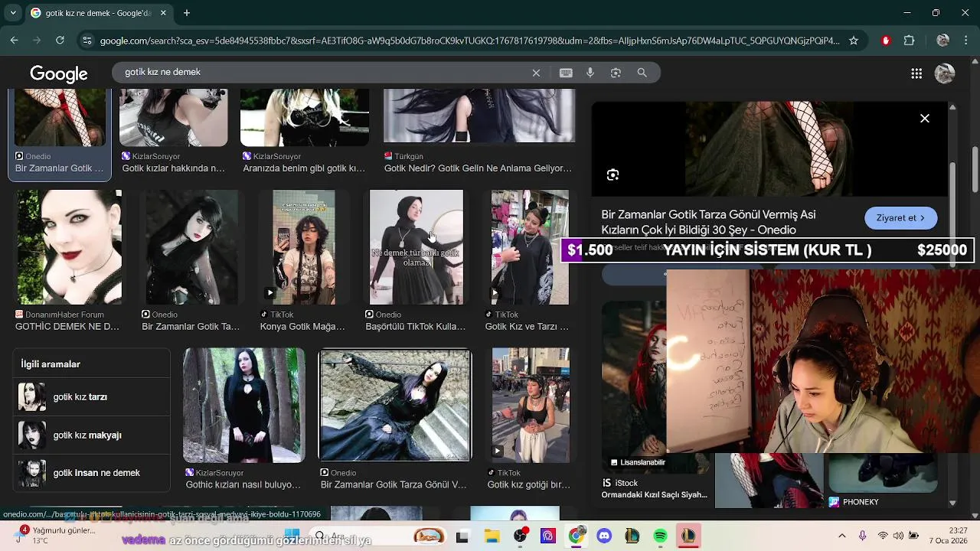Open related search 'gotik kız makyajı'
Viewport: 980px width, 551px height.
tap(91, 435)
